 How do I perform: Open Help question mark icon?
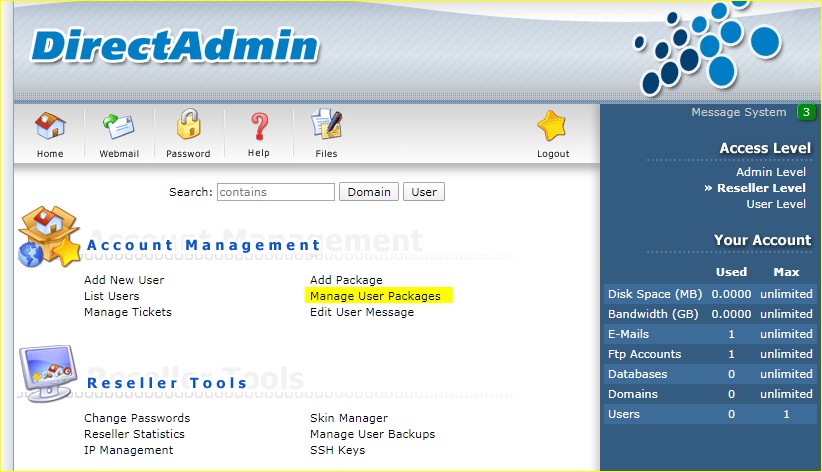point(259,128)
